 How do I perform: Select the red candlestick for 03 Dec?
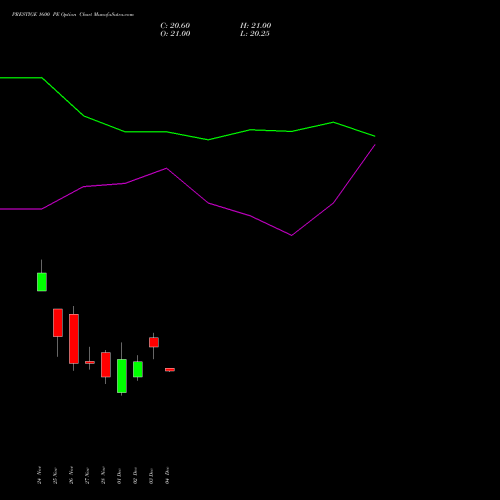(154, 342)
